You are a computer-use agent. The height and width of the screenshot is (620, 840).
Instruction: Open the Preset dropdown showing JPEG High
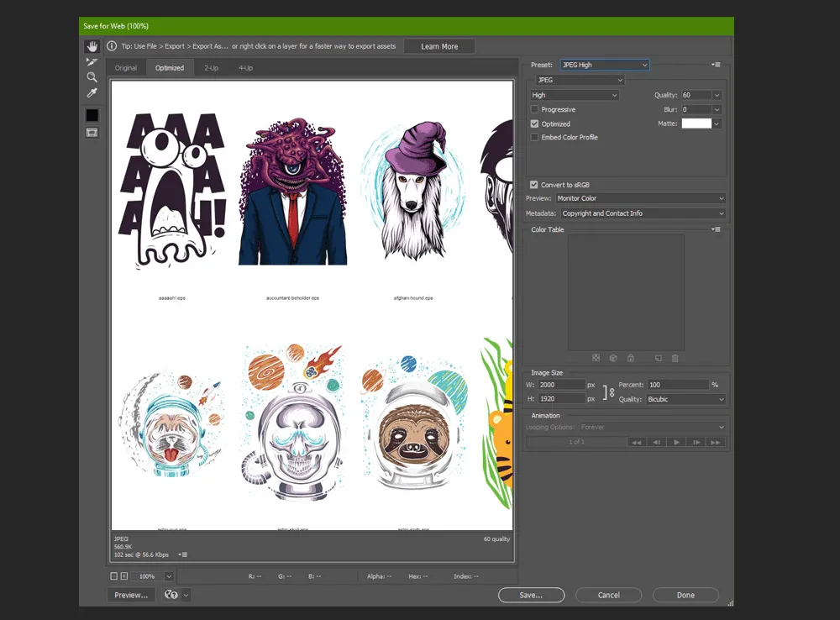605,65
